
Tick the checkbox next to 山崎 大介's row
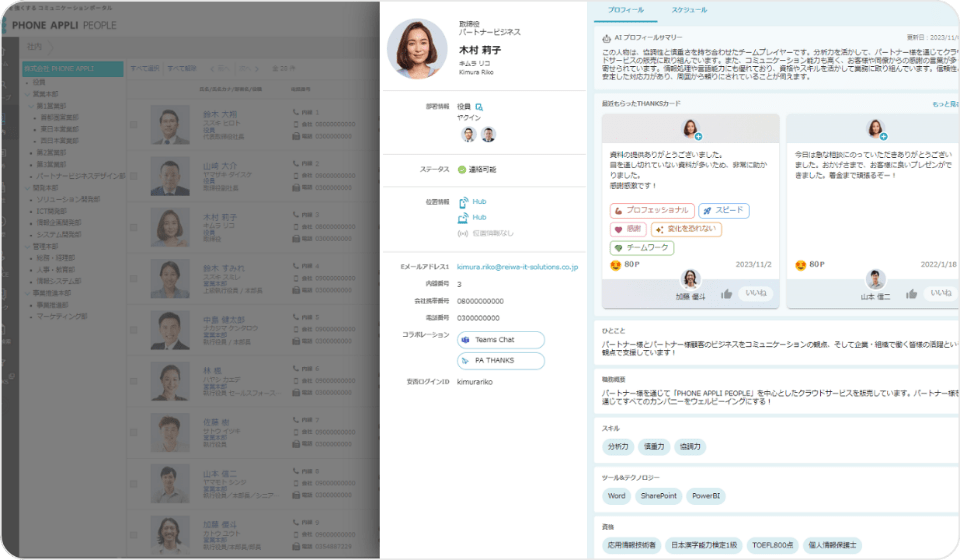click(x=134, y=175)
